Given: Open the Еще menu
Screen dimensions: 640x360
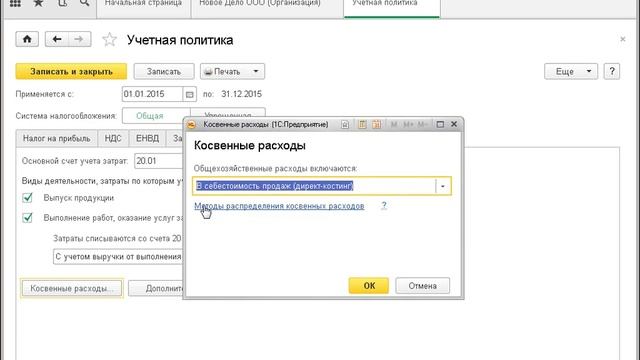Looking at the screenshot, I should [571, 71].
